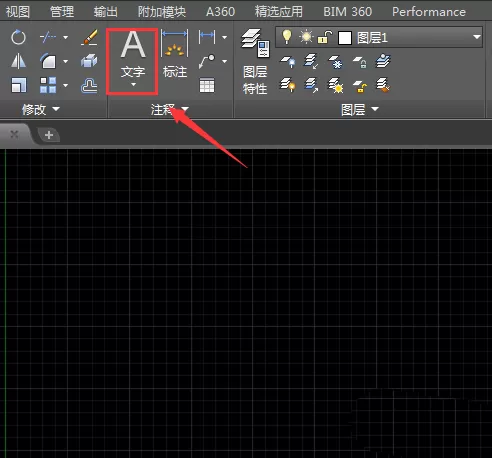
Task: Select the Array tool icon
Action: (48, 85)
